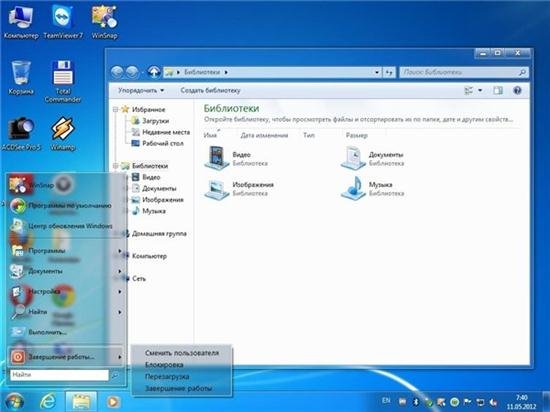This screenshot has height=412, width=550.
Task: Sort by the Имя column header
Action: pos(210,135)
